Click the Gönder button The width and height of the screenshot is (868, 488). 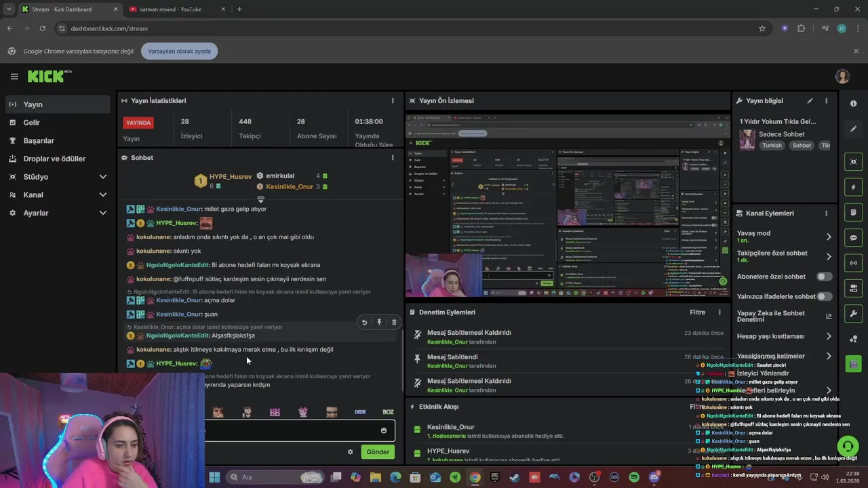pyautogui.click(x=378, y=452)
